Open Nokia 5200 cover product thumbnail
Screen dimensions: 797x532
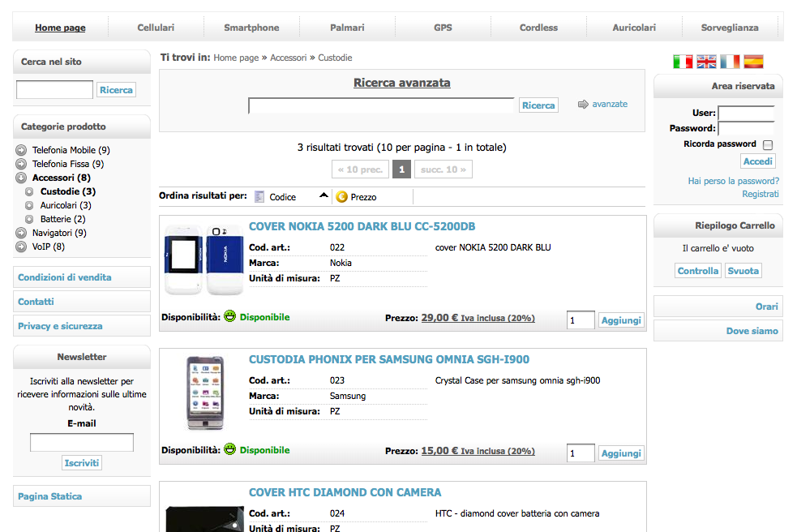tap(204, 260)
